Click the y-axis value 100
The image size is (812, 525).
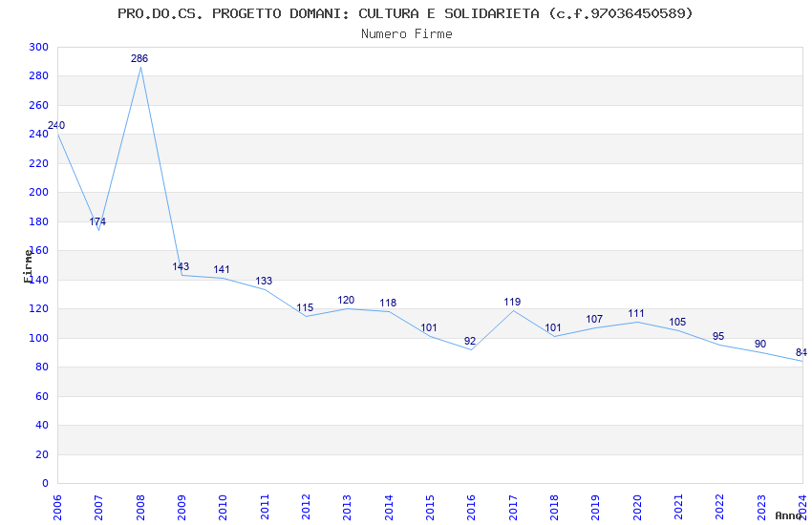tap(39, 338)
